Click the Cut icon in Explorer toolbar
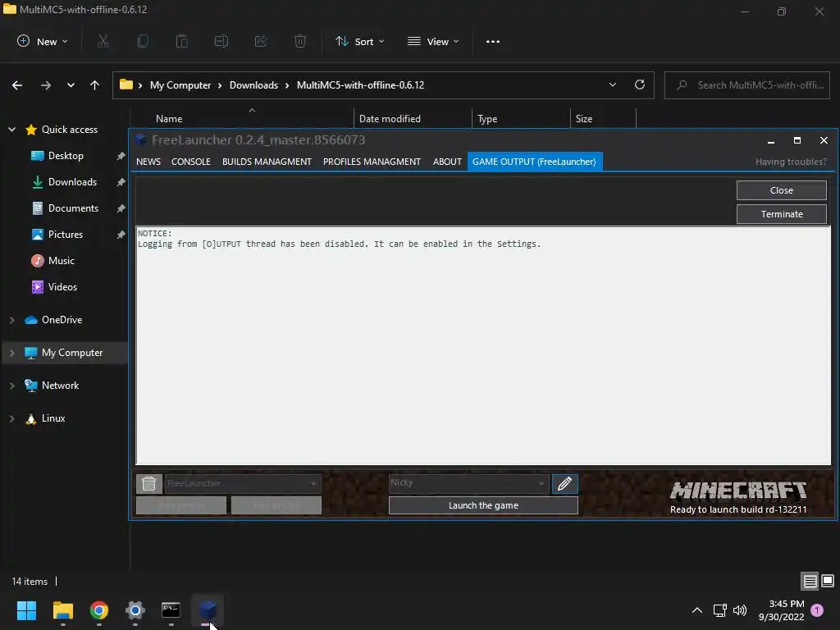This screenshot has width=840, height=630. [103, 41]
